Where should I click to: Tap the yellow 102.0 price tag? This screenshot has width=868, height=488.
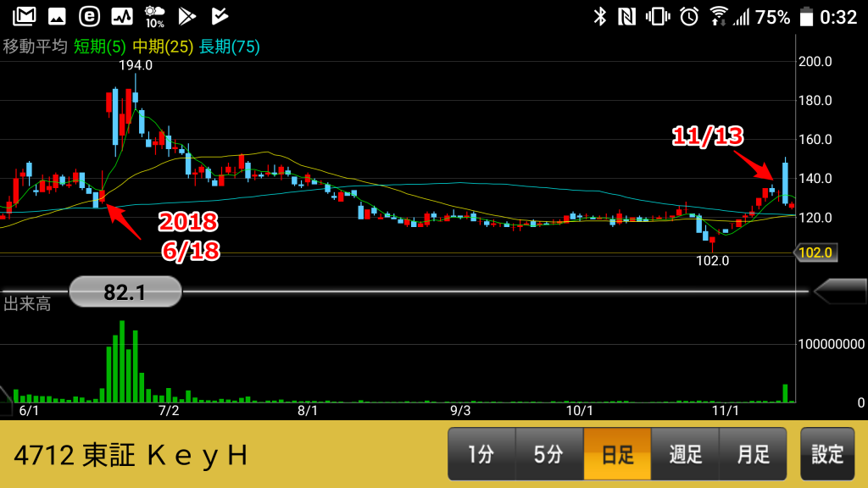pos(815,252)
